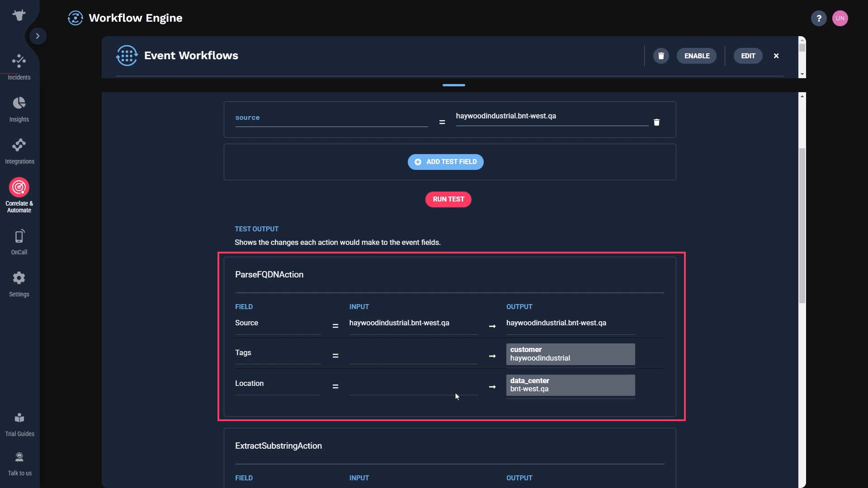Click header scrollbar down arrow

[x=802, y=74]
